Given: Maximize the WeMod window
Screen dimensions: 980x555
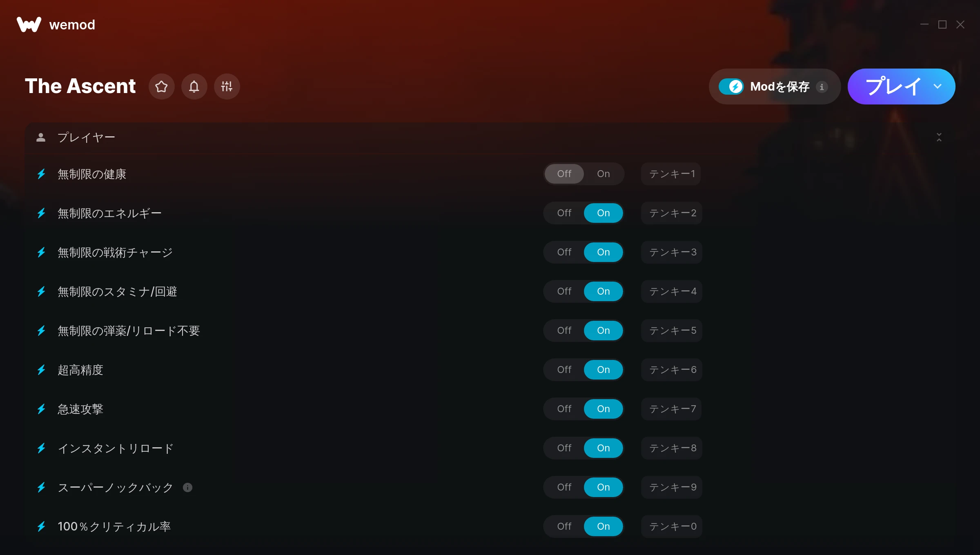Looking at the screenshot, I should (942, 24).
